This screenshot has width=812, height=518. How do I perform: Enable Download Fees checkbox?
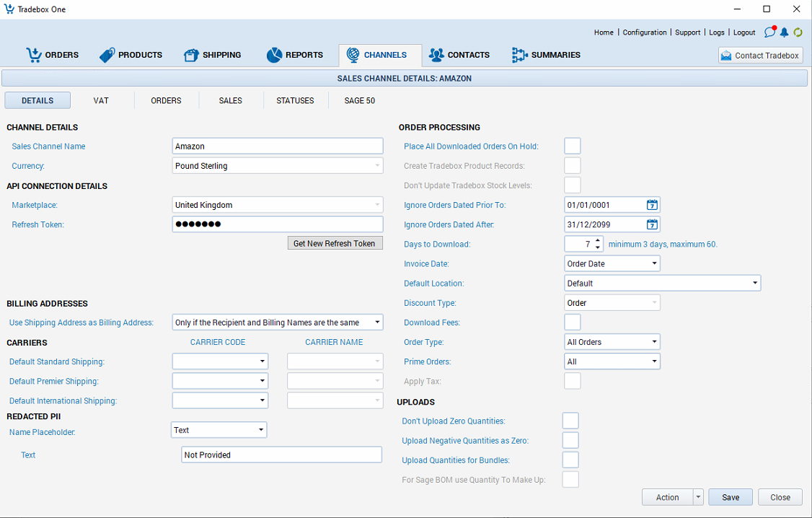573,322
